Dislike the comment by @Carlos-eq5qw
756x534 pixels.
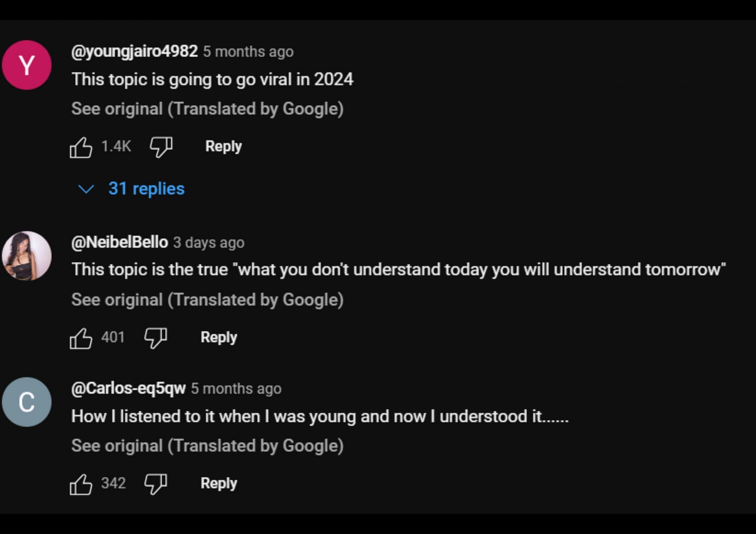click(156, 484)
